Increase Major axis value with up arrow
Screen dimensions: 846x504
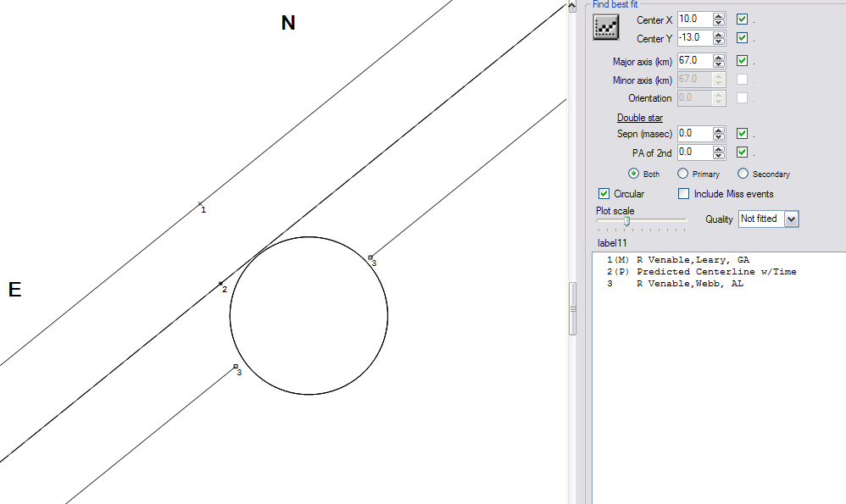(x=718, y=58)
